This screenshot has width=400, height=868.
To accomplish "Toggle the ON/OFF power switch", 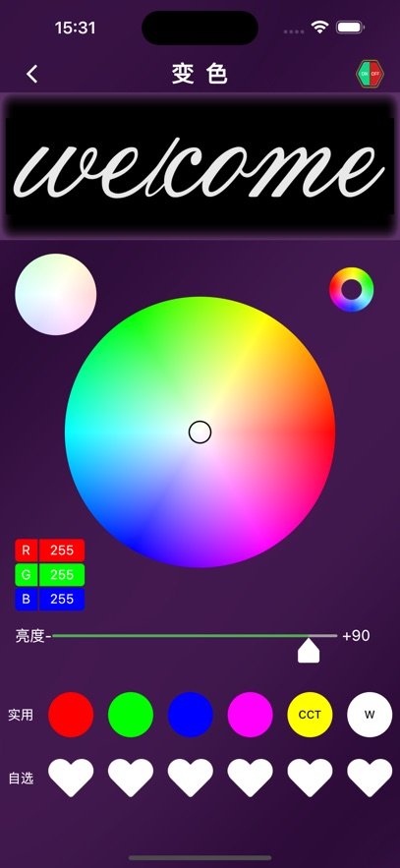I will click(x=369, y=74).
